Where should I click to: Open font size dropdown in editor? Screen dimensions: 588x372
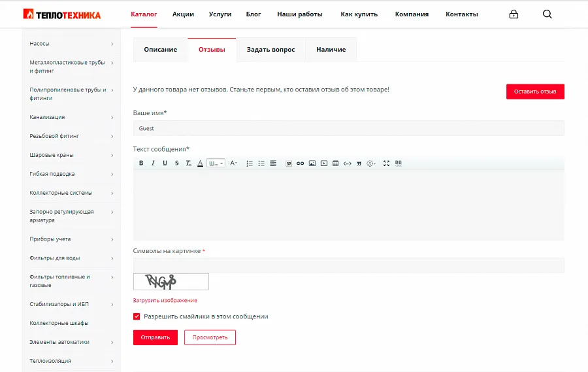click(233, 163)
